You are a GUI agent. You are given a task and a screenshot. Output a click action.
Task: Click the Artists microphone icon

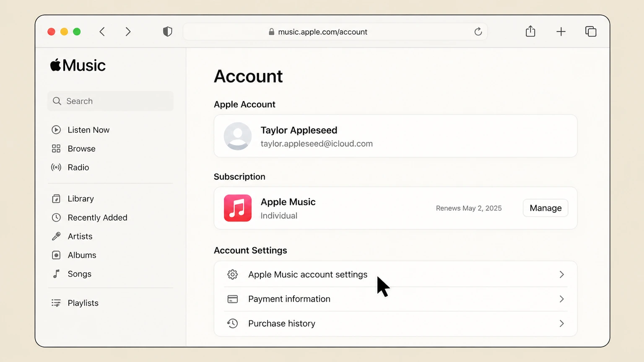tap(56, 236)
